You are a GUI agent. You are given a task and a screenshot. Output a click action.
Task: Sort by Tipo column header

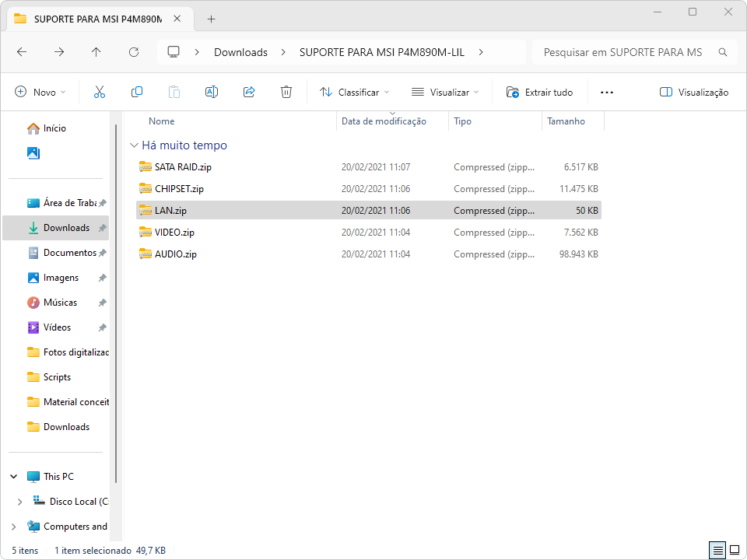(462, 121)
